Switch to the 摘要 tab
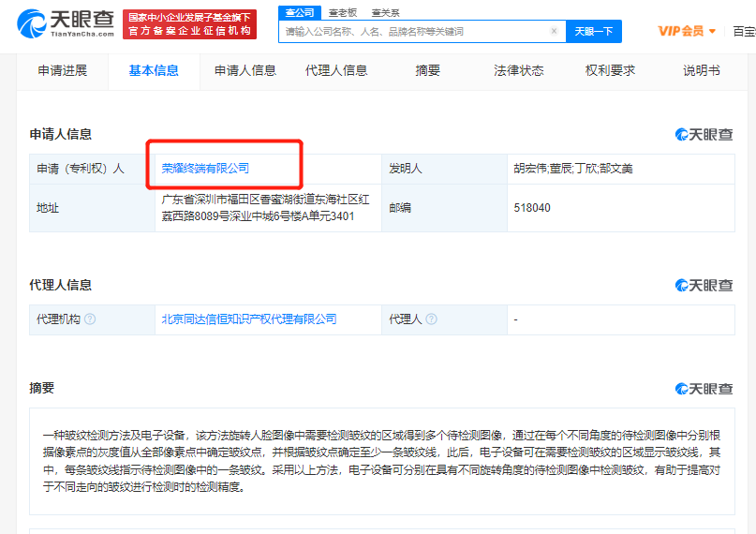The width and height of the screenshot is (756, 534). click(x=428, y=71)
